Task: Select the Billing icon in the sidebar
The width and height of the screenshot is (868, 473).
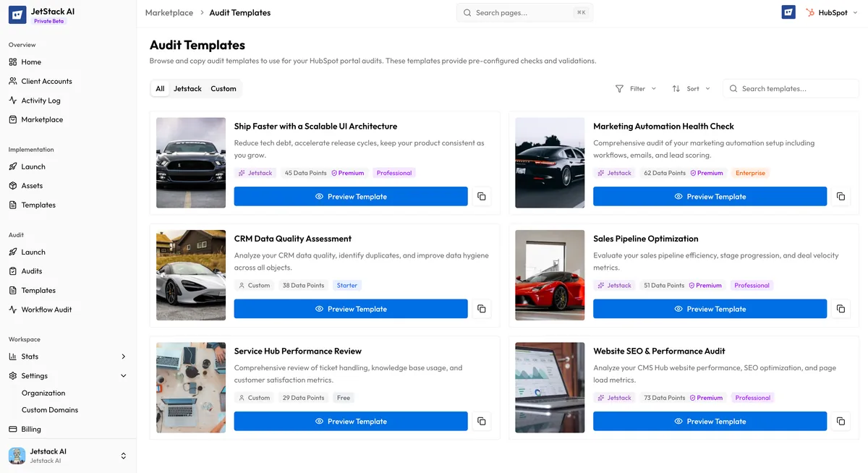Action: (14, 428)
